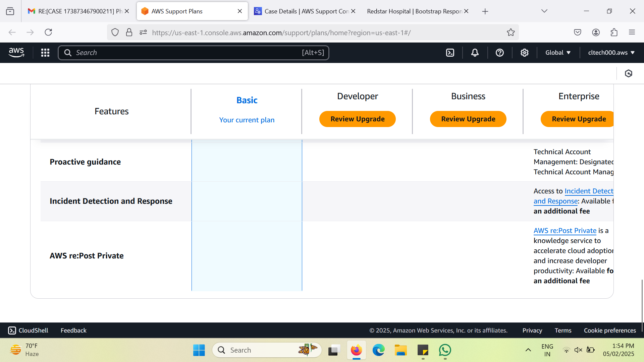Click the muted volume icon in tray

click(578, 350)
